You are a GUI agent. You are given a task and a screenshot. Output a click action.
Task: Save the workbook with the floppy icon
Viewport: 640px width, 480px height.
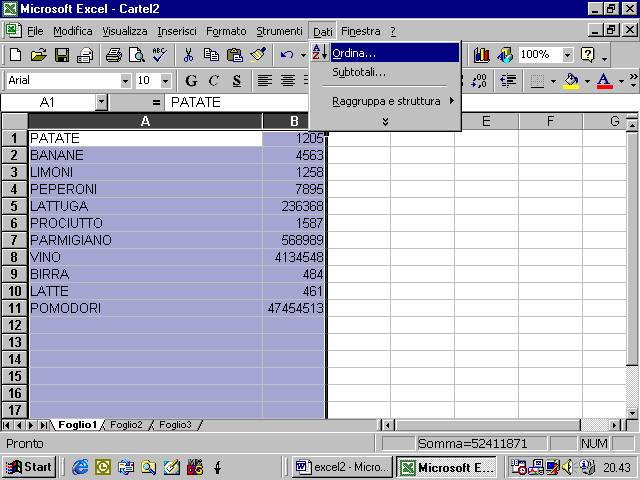point(62,55)
